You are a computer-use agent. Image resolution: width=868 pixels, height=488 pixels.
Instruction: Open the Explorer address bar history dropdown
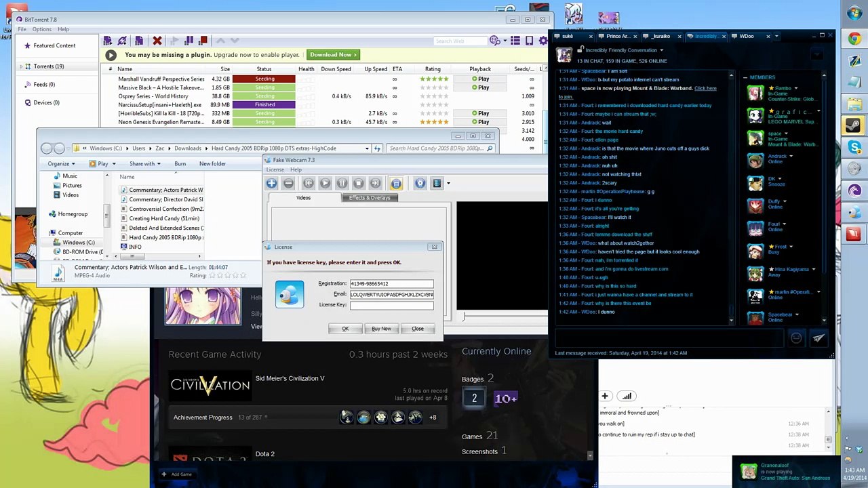pos(367,148)
